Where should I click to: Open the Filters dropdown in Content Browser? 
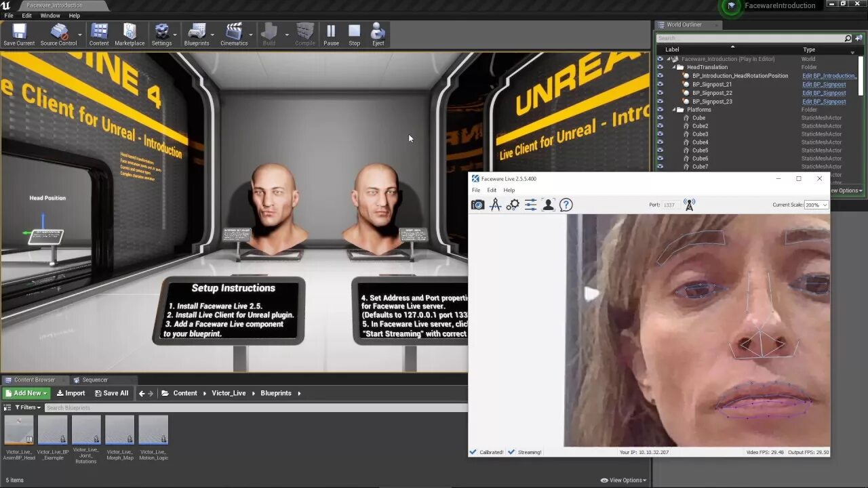point(28,407)
